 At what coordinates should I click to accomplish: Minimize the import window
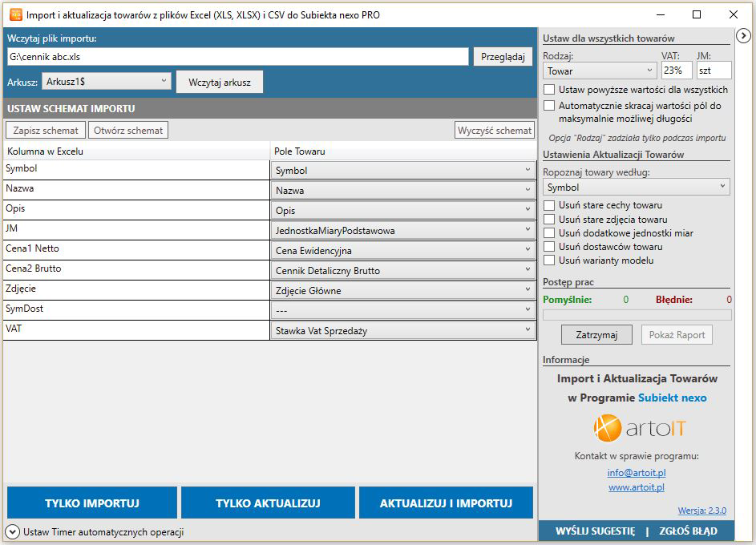point(661,14)
